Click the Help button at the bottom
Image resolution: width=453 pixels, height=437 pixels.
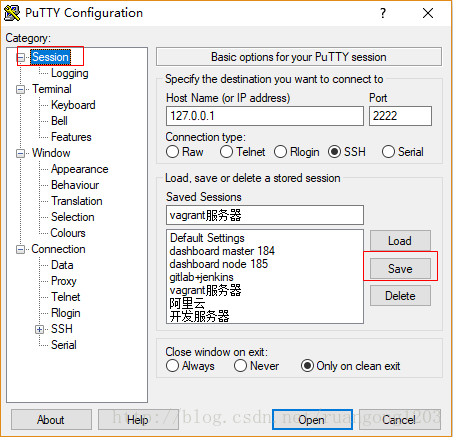click(x=138, y=420)
